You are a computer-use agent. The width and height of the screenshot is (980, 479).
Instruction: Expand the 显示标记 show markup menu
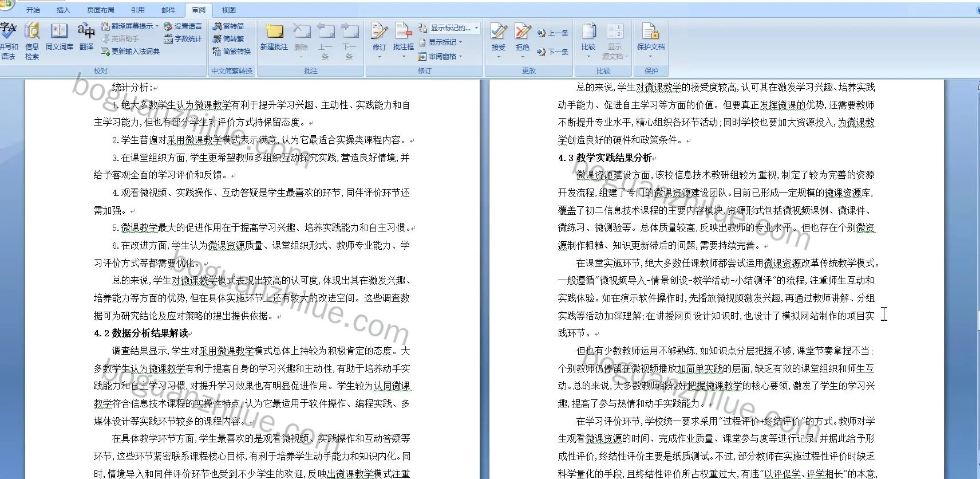[x=440, y=42]
